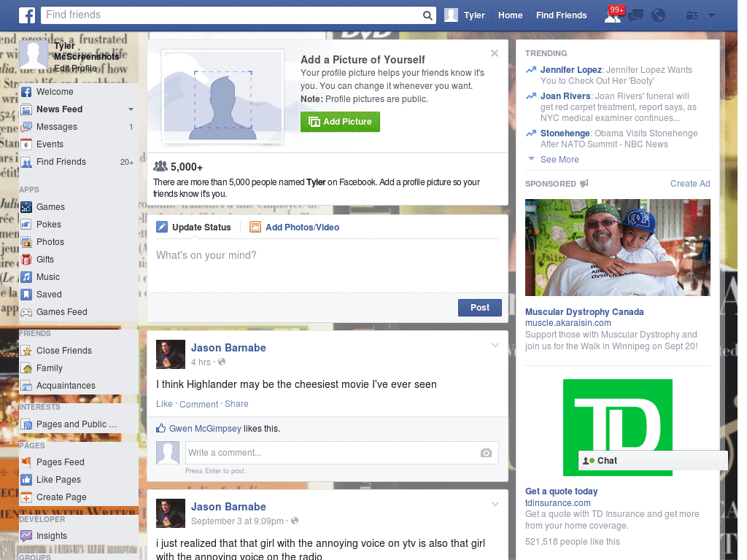Open Gwen McGimpsey's profile link
The height and width of the screenshot is (560, 747).
[x=205, y=429]
